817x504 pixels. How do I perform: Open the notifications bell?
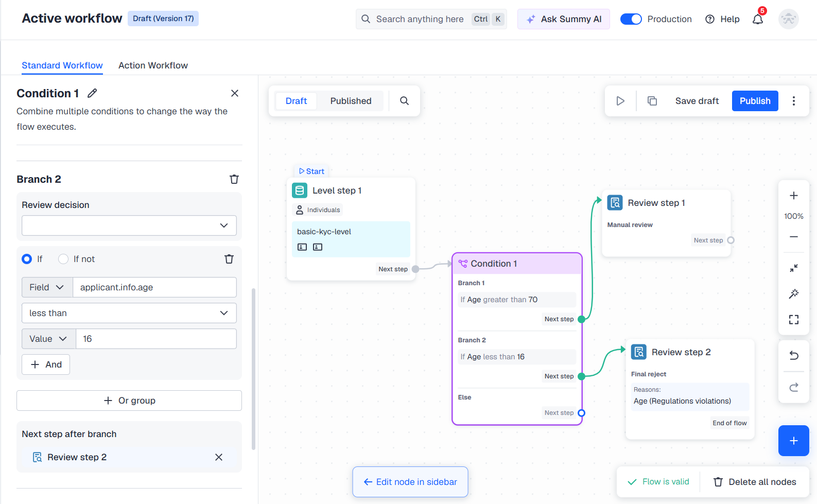758,19
